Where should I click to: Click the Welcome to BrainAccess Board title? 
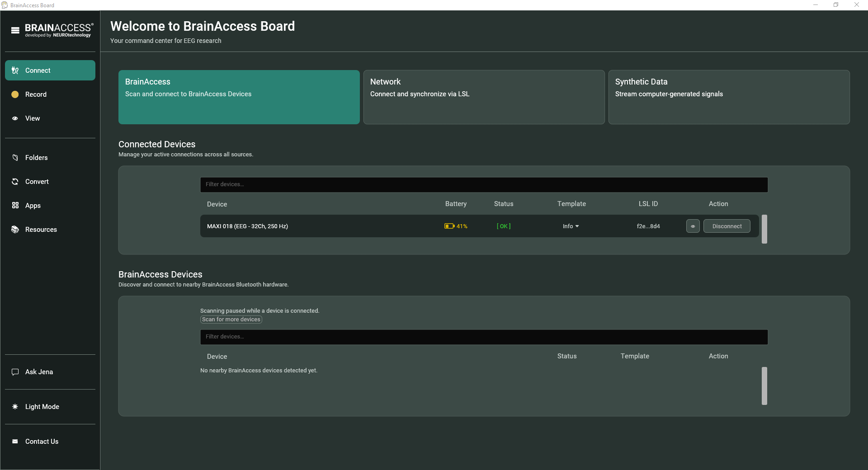tap(203, 26)
